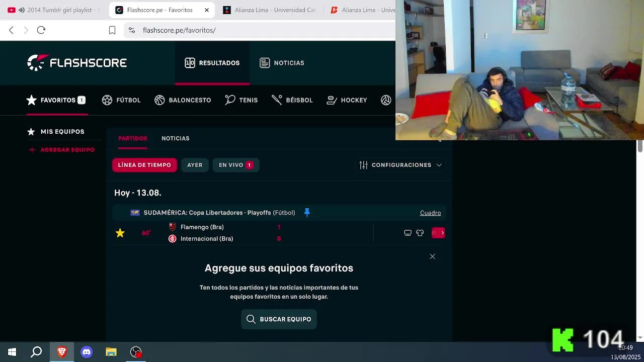Click the Flashscore logo
Screen dimensions: 644x362
(77, 63)
